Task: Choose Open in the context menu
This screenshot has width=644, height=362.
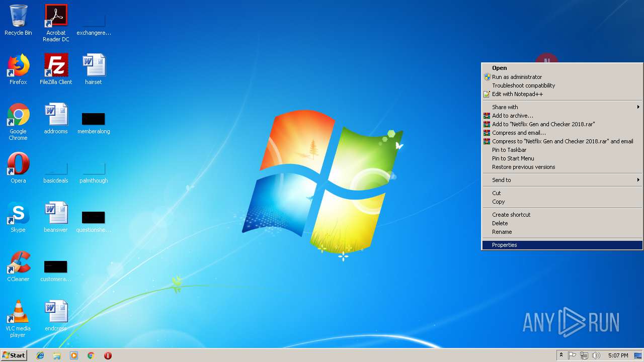Action: [x=562, y=68]
